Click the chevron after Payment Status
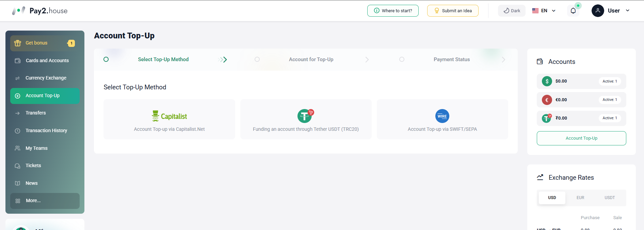The width and height of the screenshot is (644, 230). tap(503, 60)
